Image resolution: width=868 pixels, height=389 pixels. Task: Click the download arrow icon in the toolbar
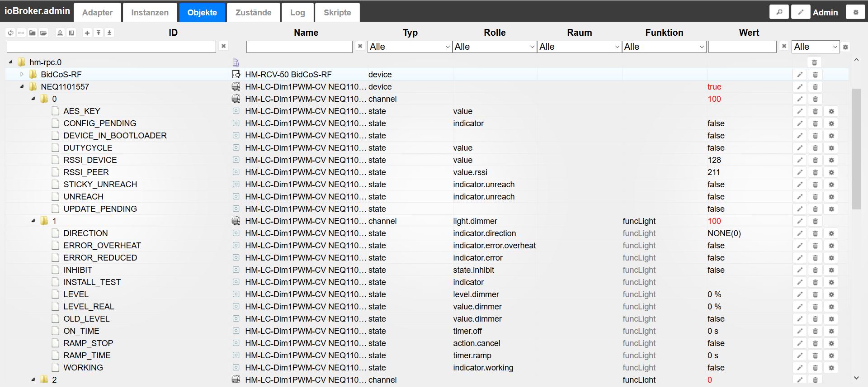[109, 33]
